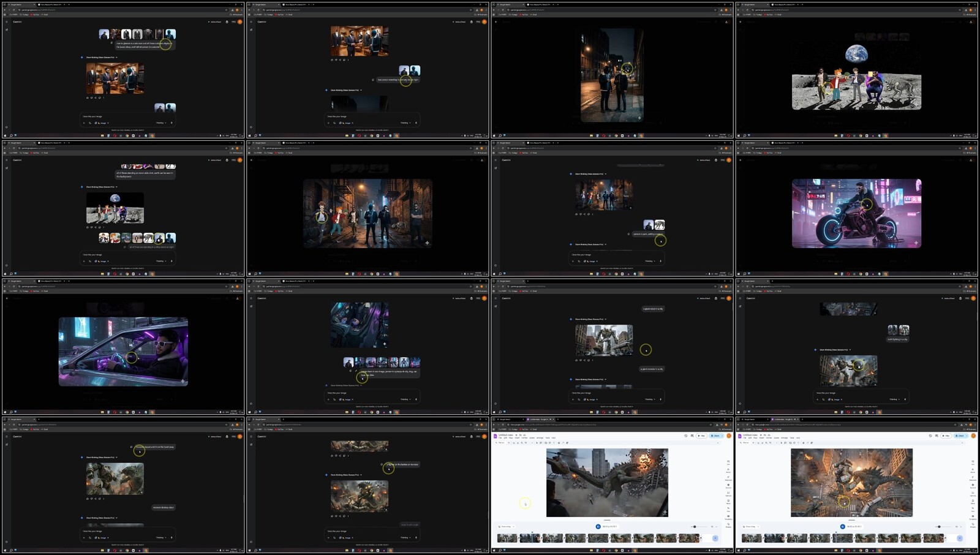Viewport: 980px width, 555px height.
Task: Open comments icon in the aerial-battle Vids frame
Action: (x=937, y=436)
